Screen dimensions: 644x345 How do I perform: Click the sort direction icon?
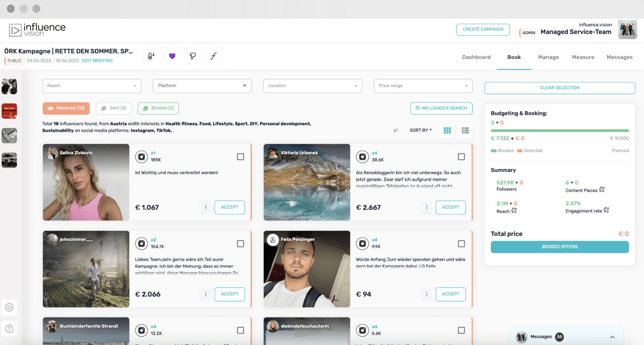pos(396,131)
